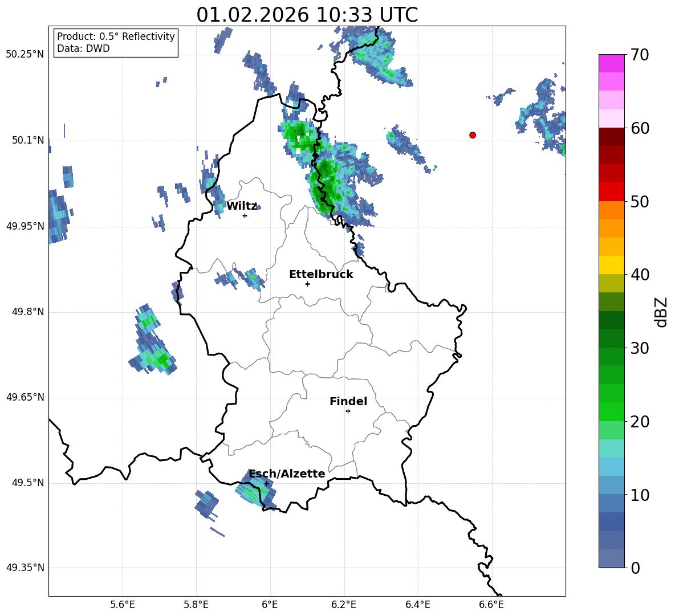The width and height of the screenshot is (675, 616).
Task: Click the 6°E longitude label
Action: (x=270, y=605)
